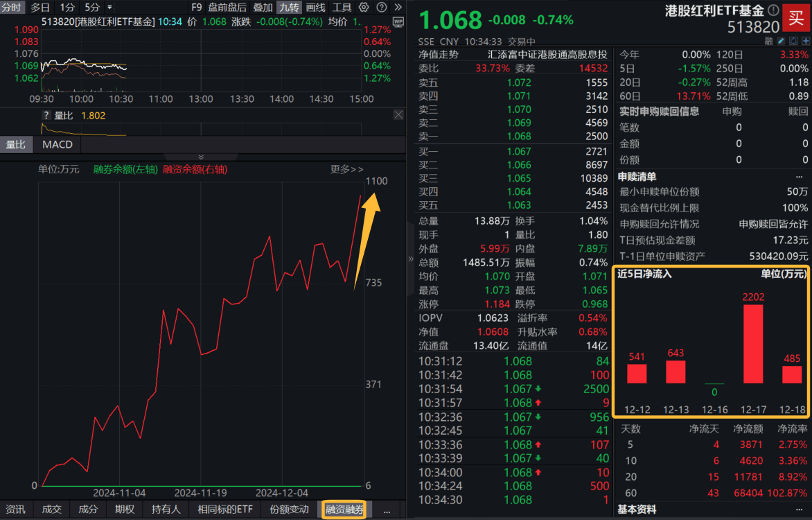
Task: Click the 净值走势 link
Action: tap(438, 55)
